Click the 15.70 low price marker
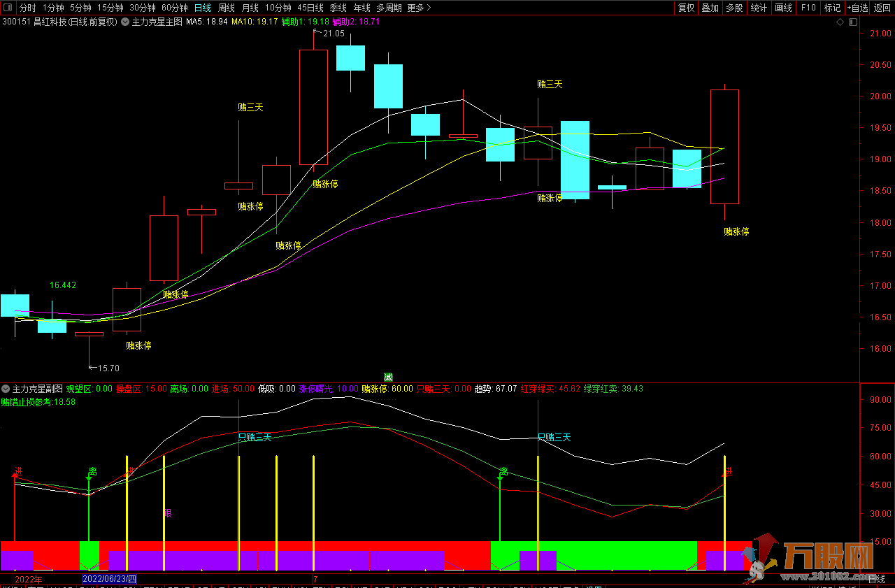 pos(108,368)
